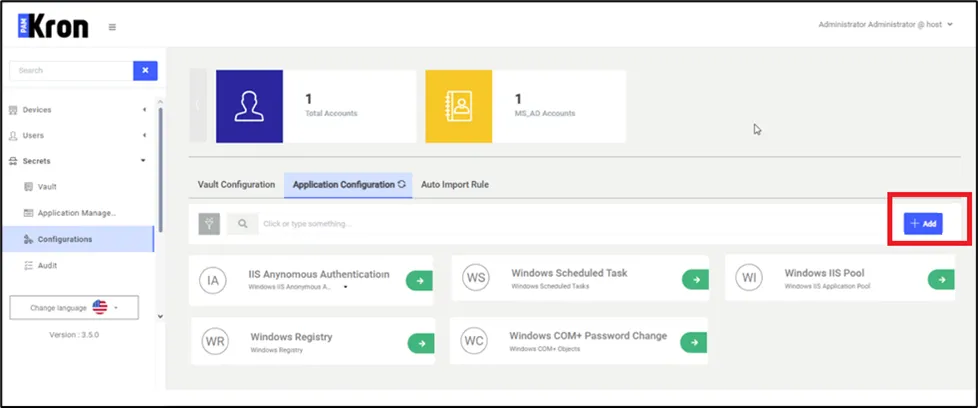The image size is (978, 408).
Task: Clear the sidebar search with X button
Action: 146,71
